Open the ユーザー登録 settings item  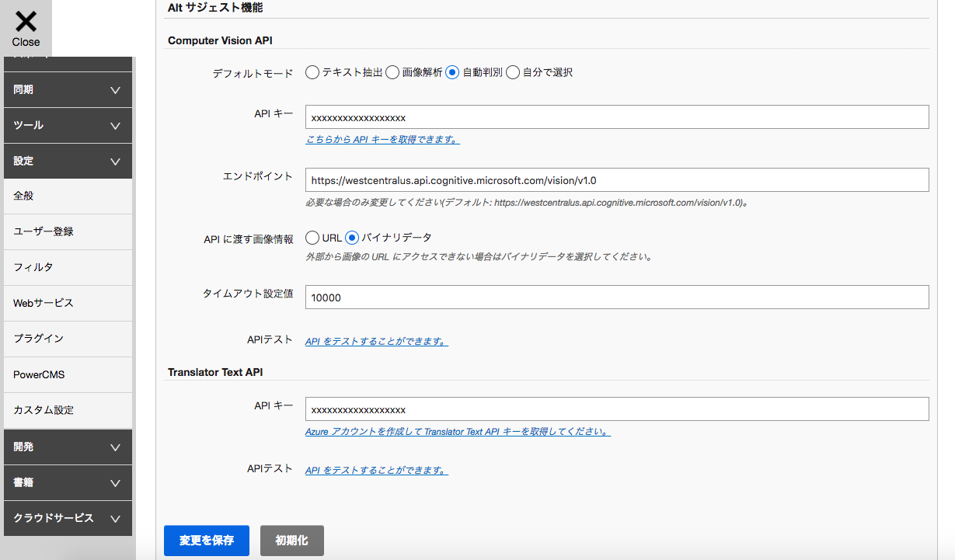pos(68,231)
